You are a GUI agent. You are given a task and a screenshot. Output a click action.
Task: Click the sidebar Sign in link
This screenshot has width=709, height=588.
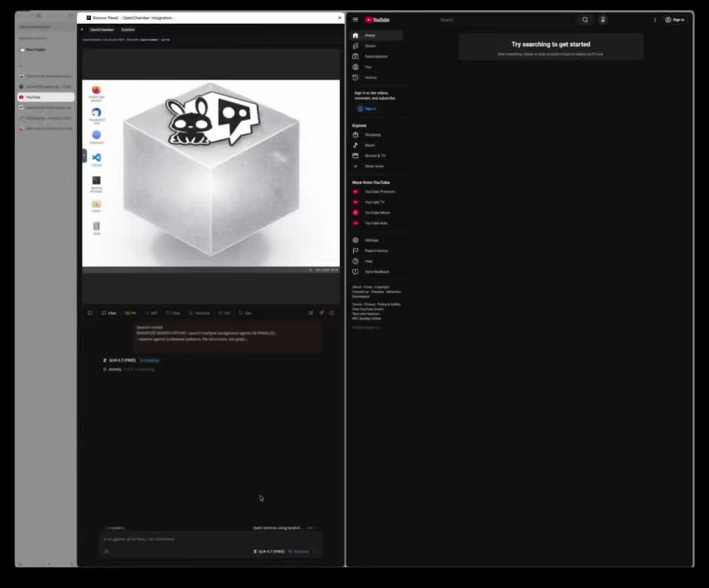(367, 109)
